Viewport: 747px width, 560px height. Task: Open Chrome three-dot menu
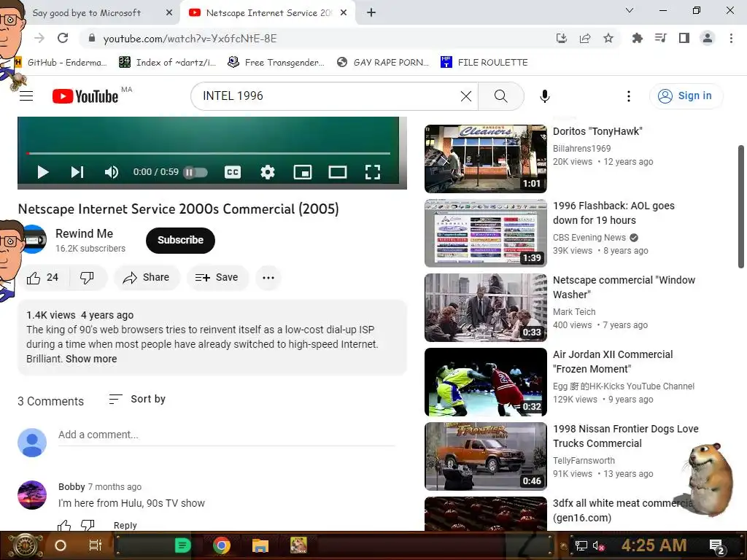(x=731, y=38)
